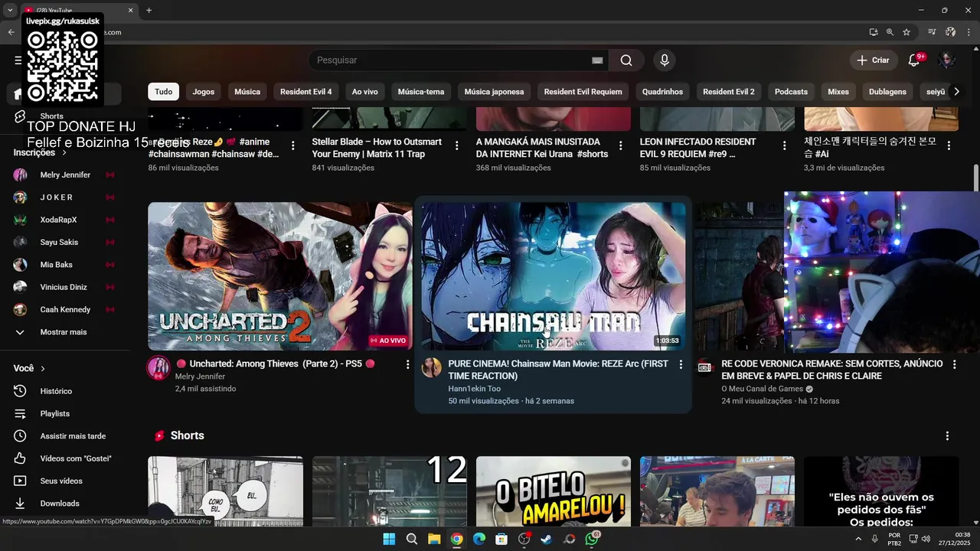Image resolution: width=980 pixels, height=551 pixels.
Task: Open the on-screen keyboard in search box
Action: [597, 60]
